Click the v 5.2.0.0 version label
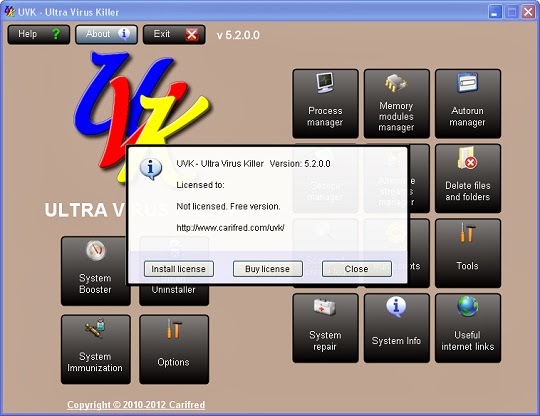This screenshot has height=416, width=540. click(238, 35)
